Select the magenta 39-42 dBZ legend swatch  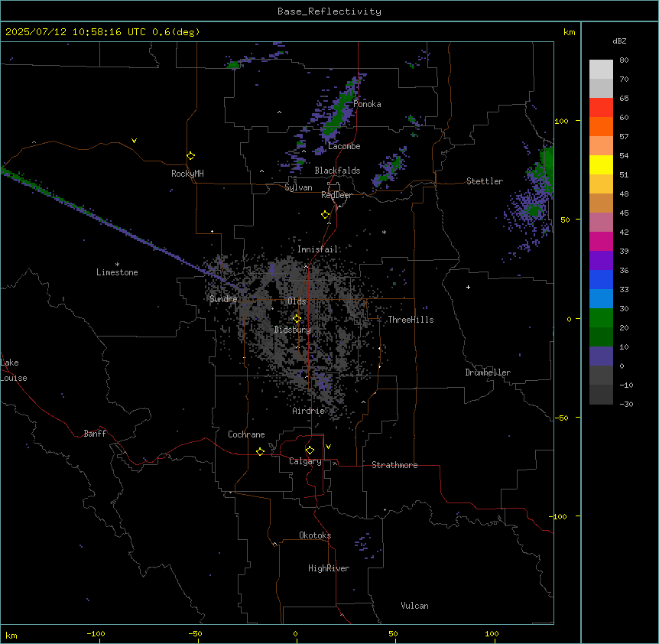click(x=601, y=241)
